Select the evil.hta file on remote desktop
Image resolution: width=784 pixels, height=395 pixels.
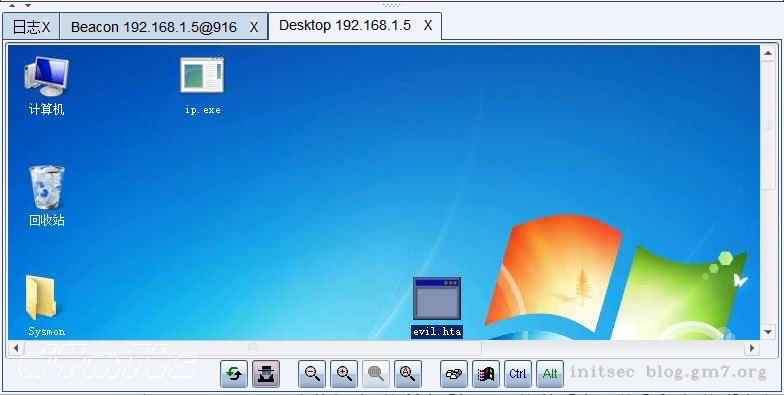pyautogui.click(x=437, y=307)
